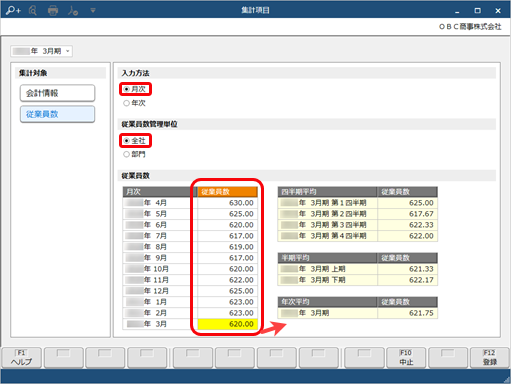Click the 第3四半期 average value 622.33
Screen dimensions: 511x384
(407, 225)
